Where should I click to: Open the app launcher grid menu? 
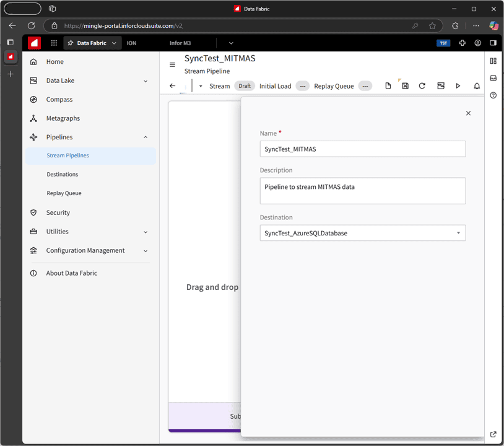pyautogui.click(x=54, y=43)
